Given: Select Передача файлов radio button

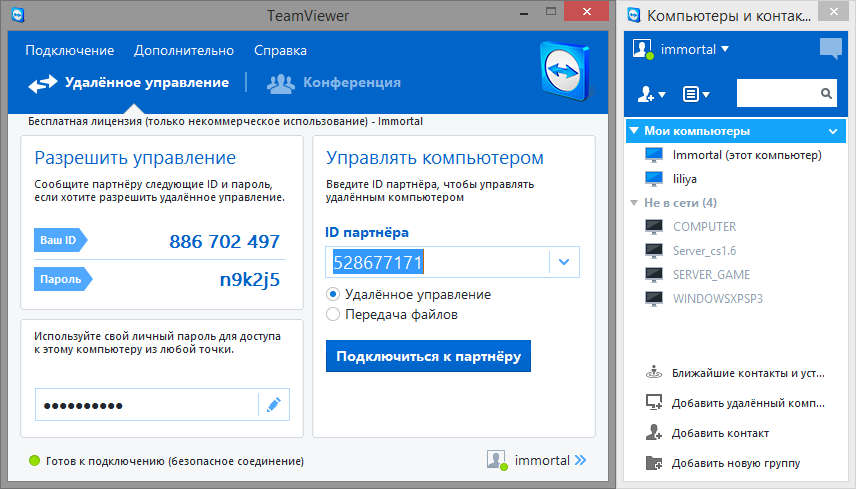Looking at the screenshot, I should click(333, 314).
